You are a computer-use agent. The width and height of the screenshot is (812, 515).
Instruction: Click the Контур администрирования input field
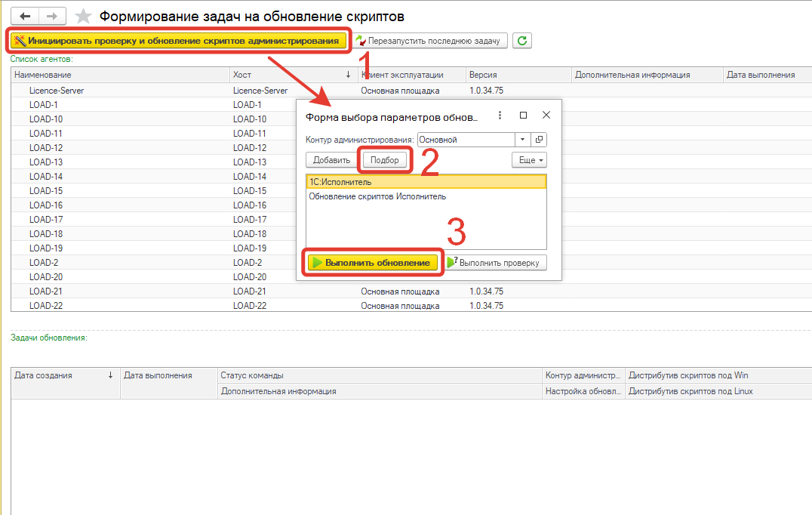point(465,140)
